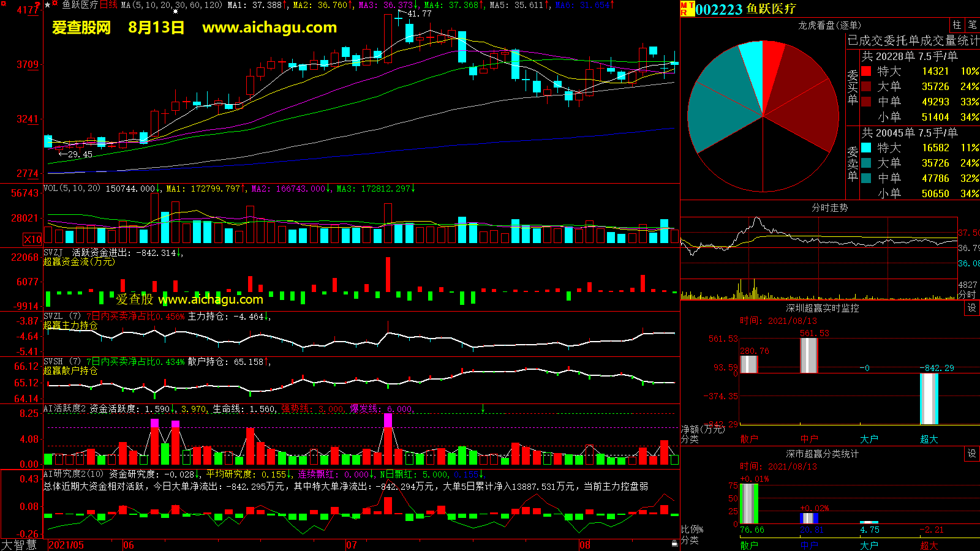Click the cyan 特大 sell order swatch
This screenshot has height=551, width=980.
866,148
